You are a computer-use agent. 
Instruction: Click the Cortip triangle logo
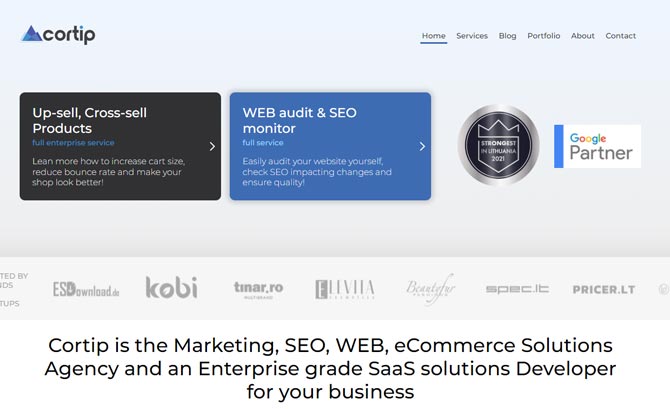[x=32, y=34]
